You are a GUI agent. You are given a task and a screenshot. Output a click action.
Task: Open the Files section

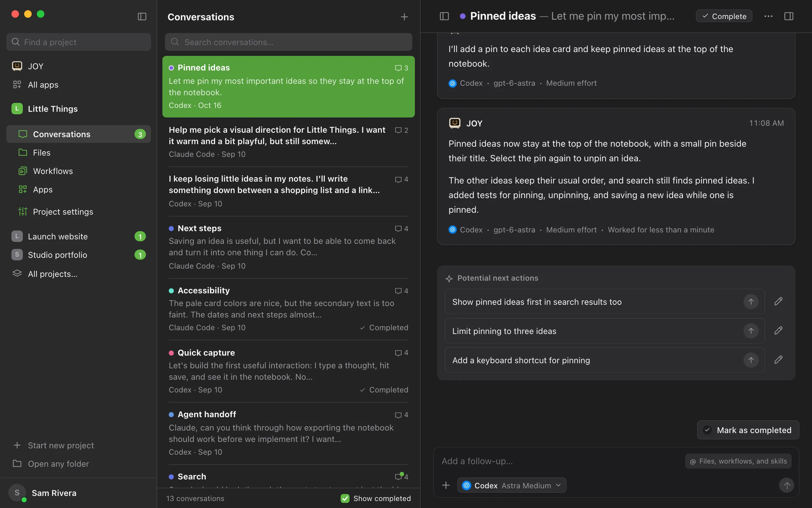[79, 152]
